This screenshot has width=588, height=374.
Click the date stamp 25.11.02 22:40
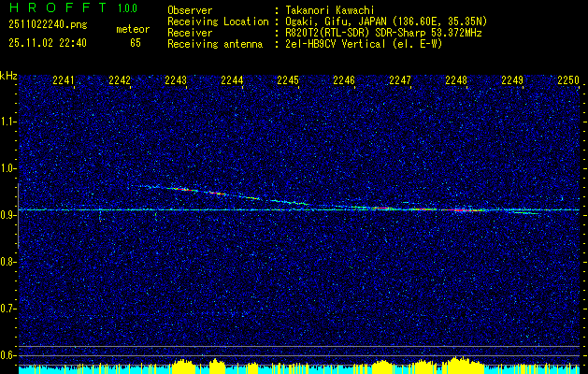coord(48,43)
